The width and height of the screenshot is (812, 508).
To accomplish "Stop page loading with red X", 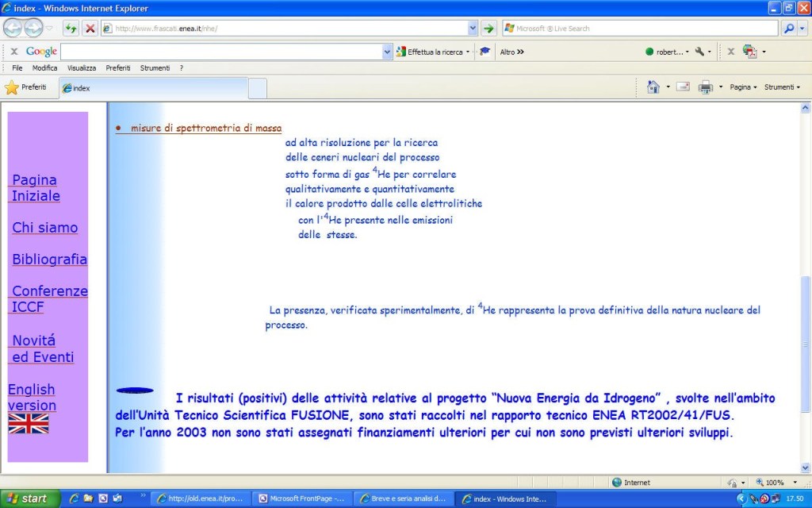I will 90,28.
